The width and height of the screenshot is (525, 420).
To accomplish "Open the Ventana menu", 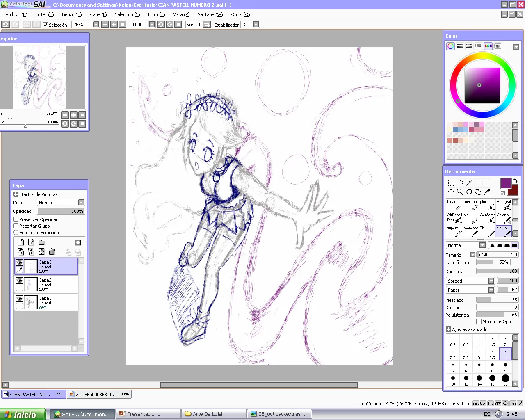I will (210, 14).
